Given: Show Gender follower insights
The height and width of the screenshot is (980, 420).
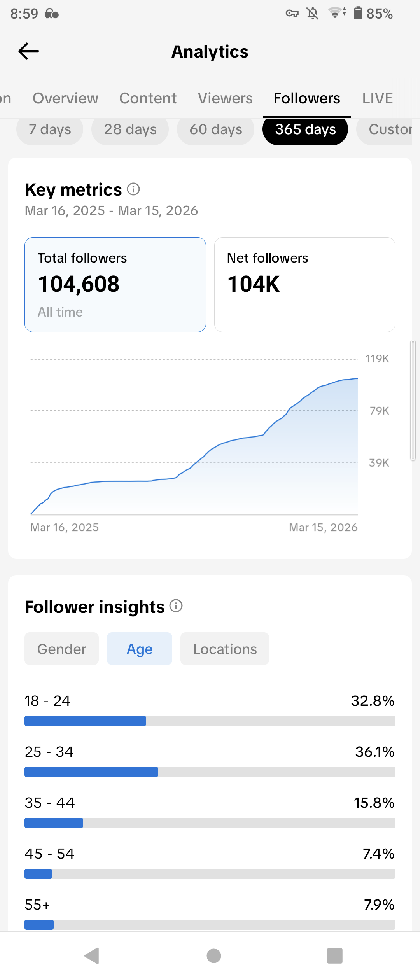Looking at the screenshot, I should [61, 649].
